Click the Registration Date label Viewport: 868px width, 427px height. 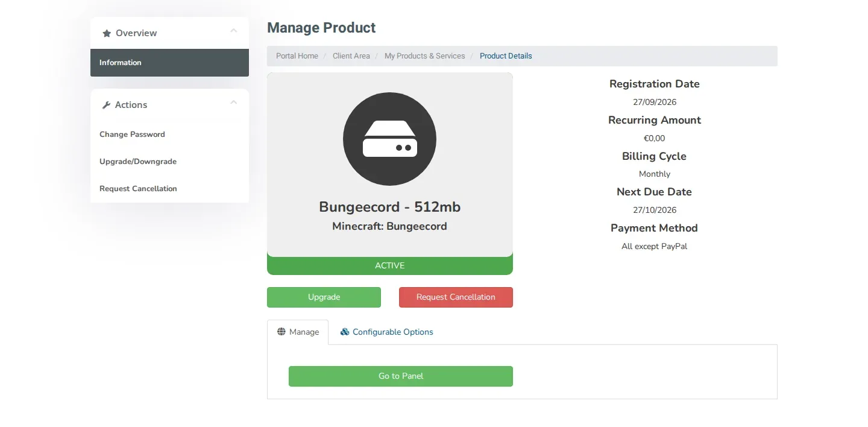tap(655, 84)
